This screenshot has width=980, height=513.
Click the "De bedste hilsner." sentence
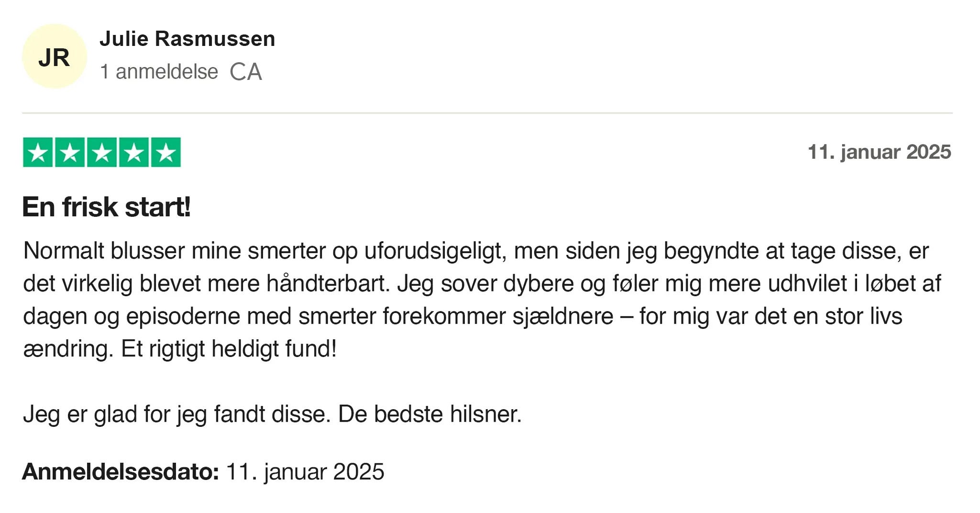pyautogui.click(x=429, y=414)
